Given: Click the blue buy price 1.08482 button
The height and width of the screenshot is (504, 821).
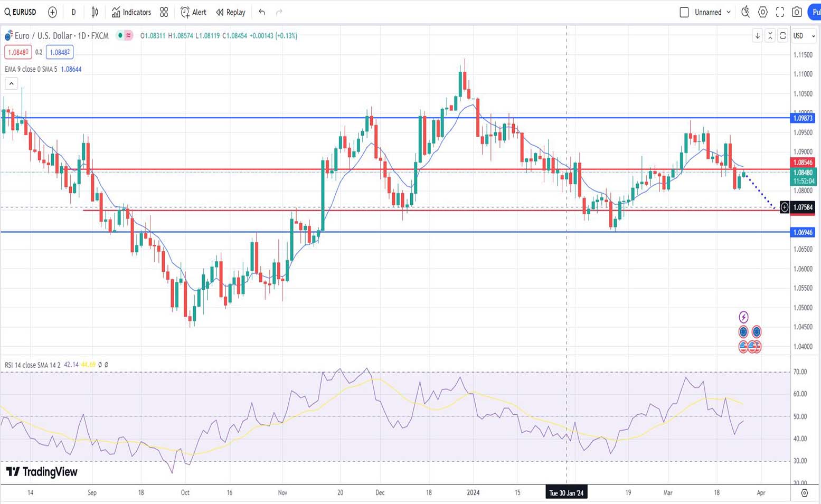Looking at the screenshot, I should pyautogui.click(x=60, y=52).
